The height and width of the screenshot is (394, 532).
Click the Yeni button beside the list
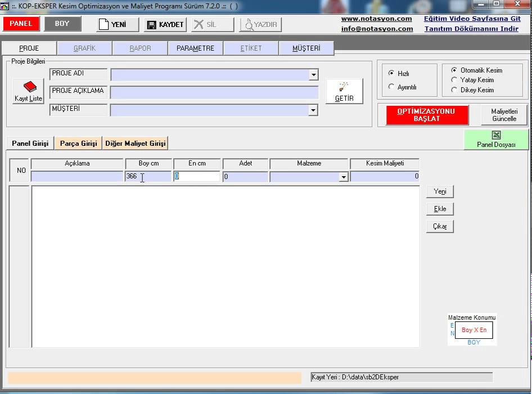(x=440, y=191)
